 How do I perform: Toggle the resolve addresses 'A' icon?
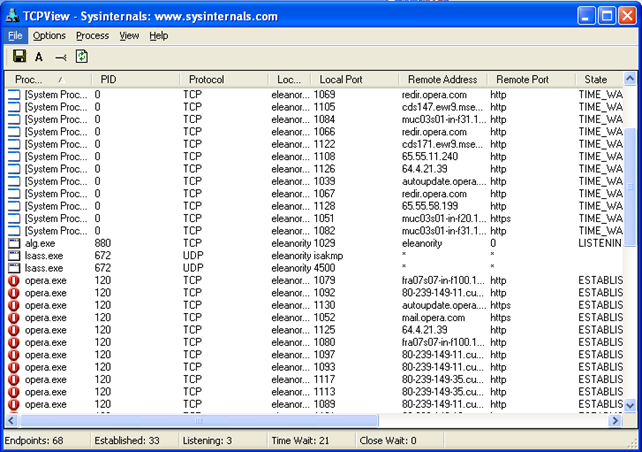[x=39, y=57]
